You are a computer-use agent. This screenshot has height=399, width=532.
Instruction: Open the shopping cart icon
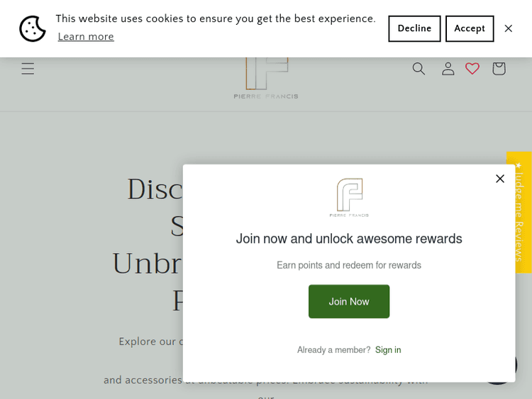[x=499, y=69]
